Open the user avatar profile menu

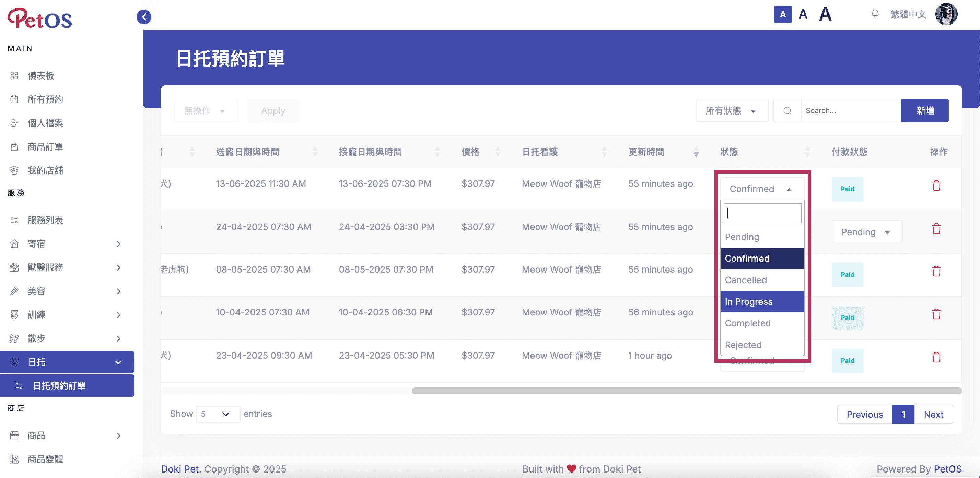coord(946,14)
